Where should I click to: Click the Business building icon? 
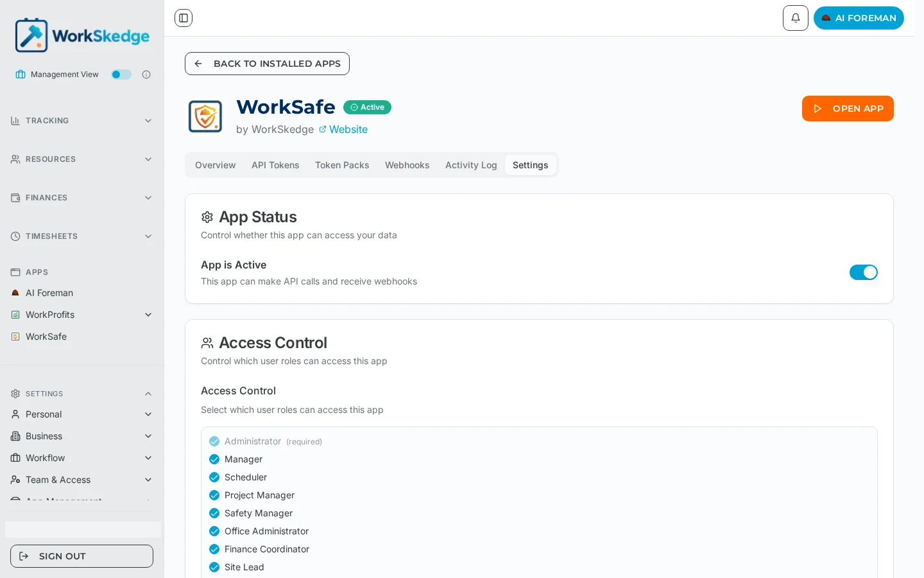point(15,436)
